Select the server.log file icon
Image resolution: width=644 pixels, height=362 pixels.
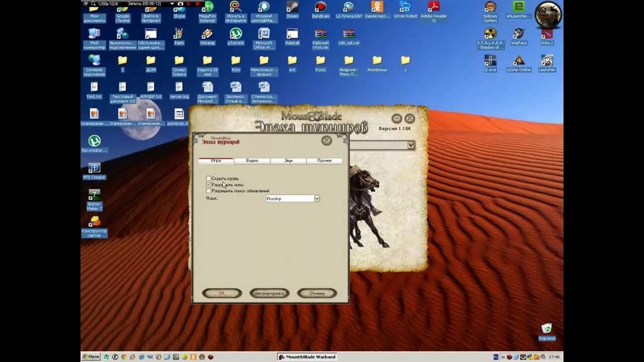click(179, 90)
